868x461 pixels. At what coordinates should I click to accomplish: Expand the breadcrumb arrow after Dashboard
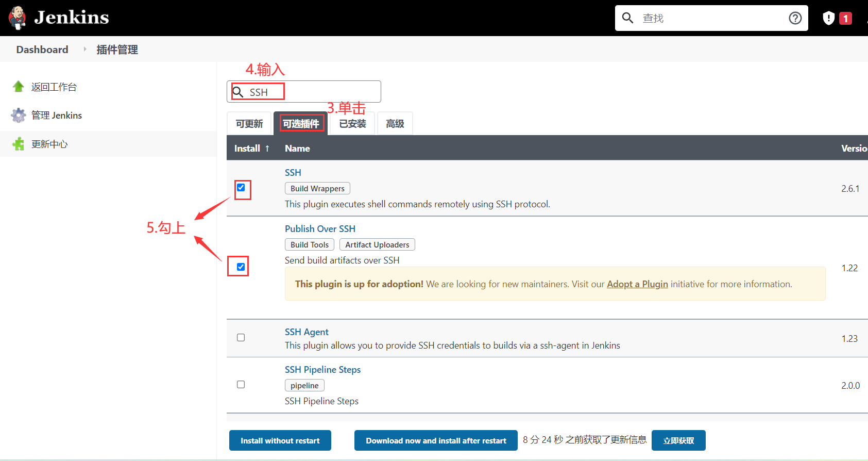coord(85,49)
